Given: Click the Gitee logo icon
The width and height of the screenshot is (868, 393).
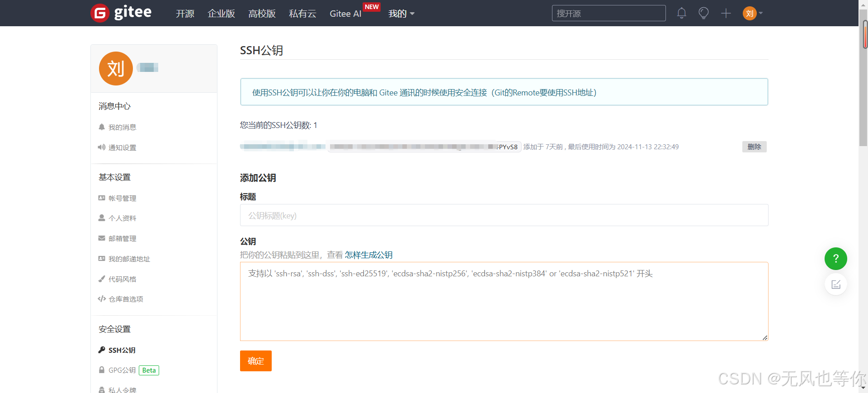Looking at the screenshot, I should (100, 13).
